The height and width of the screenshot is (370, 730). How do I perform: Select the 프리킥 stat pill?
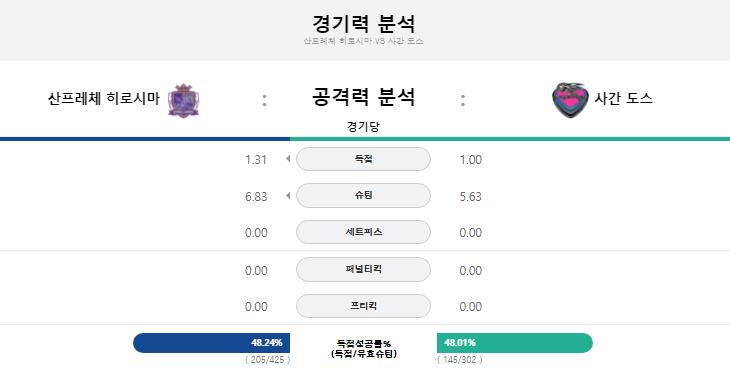363,306
